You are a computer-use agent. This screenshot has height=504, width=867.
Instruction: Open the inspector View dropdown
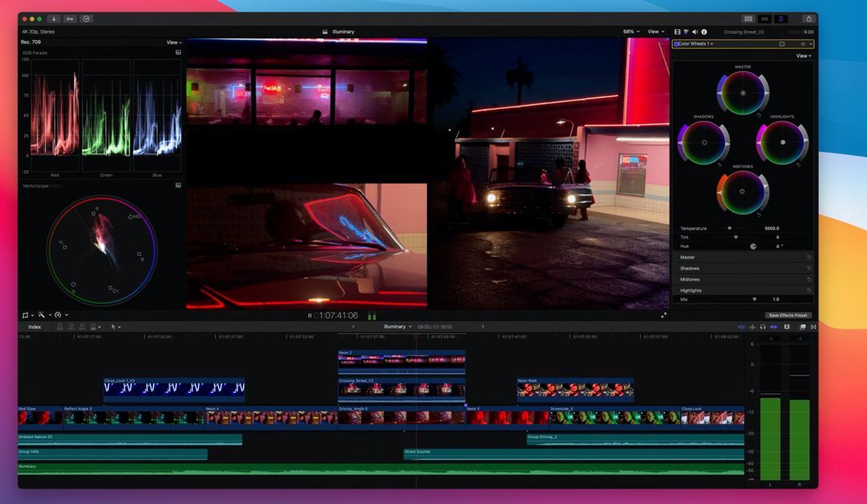point(803,56)
